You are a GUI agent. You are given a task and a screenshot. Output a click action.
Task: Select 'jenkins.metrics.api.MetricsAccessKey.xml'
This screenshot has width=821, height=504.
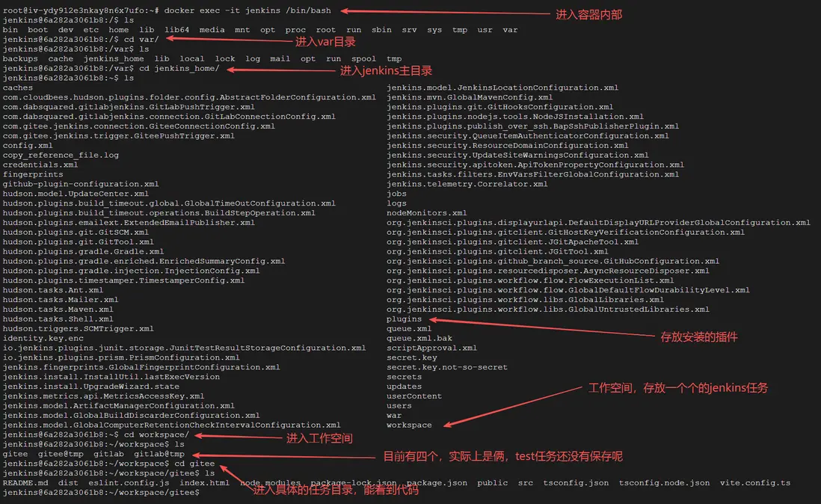point(104,396)
